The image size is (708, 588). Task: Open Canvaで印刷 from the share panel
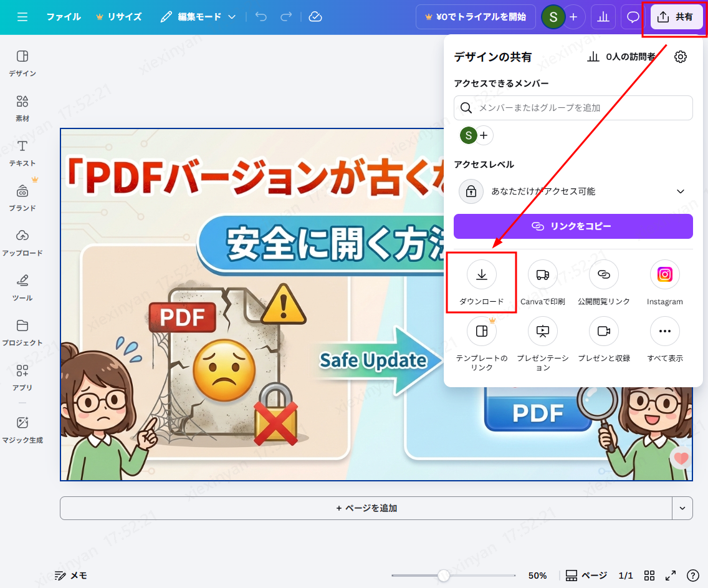click(x=542, y=282)
